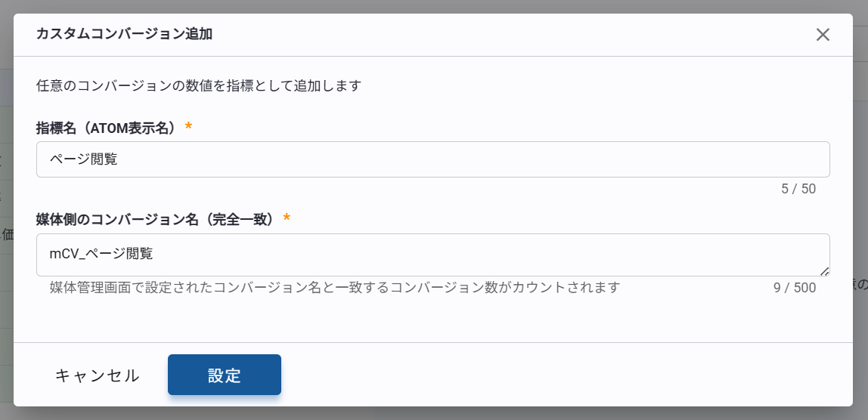Click the 指標名（ATOM表示名） label
Image resolution: width=868 pixels, height=420 pixels.
[x=106, y=128]
